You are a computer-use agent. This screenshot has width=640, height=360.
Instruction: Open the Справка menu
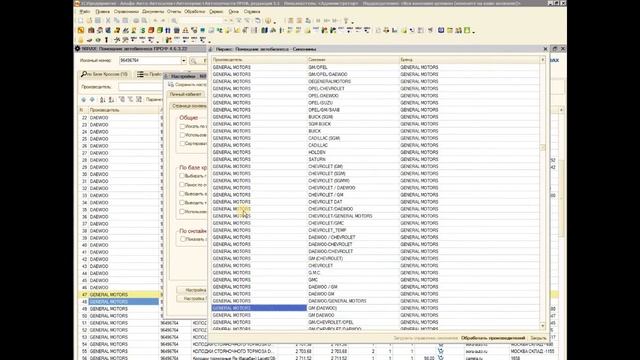tap(252, 12)
